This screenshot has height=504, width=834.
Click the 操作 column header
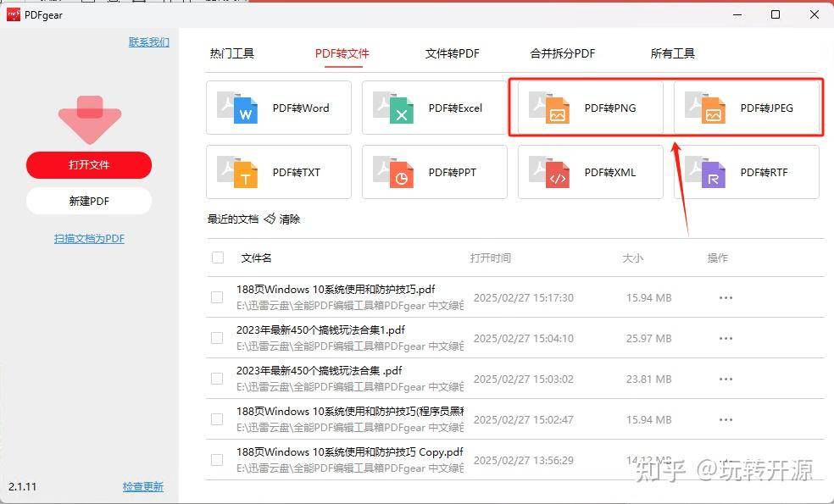click(x=718, y=258)
